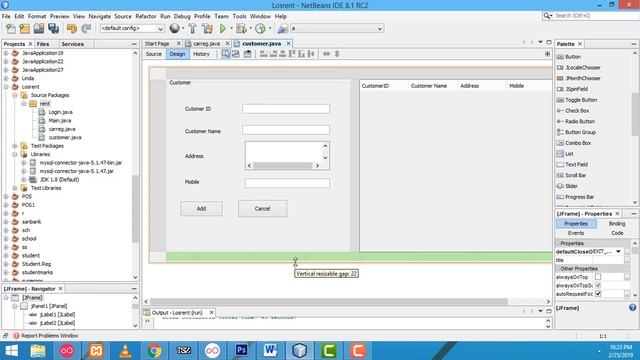Image resolution: width=640 pixels, height=360 pixels.
Task: Click the Undo toolbar icon
Action: click(x=72, y=29)
